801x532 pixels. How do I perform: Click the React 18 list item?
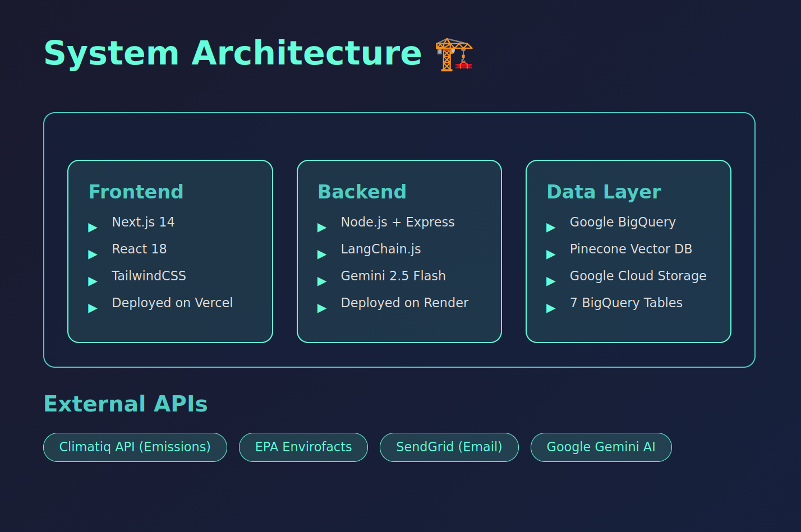point(139,249)
